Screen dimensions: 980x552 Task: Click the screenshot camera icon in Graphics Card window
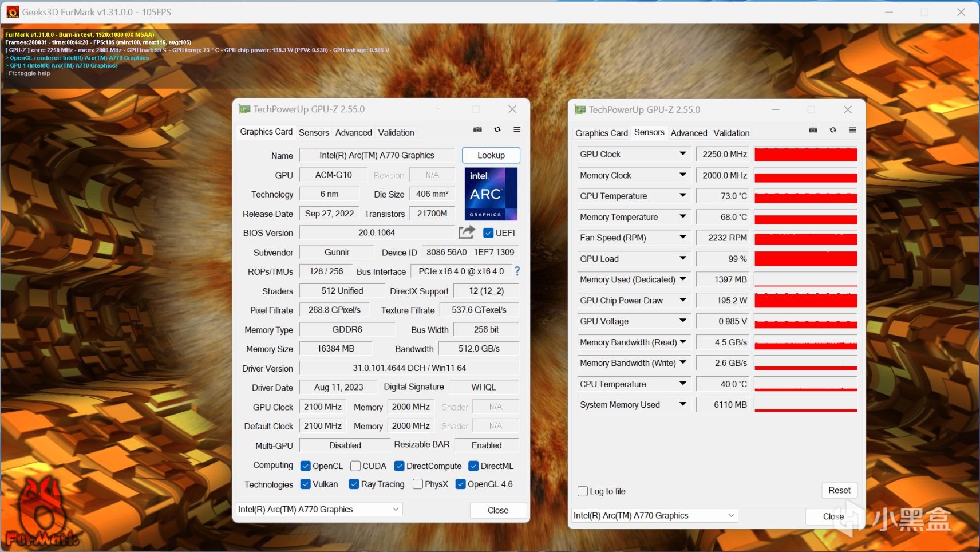pos(477,129)
